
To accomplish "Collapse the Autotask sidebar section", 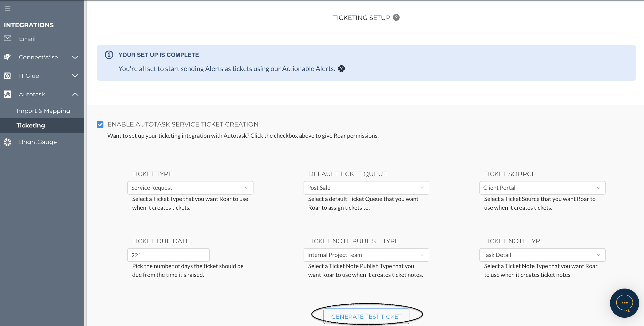I will point(75,94).
